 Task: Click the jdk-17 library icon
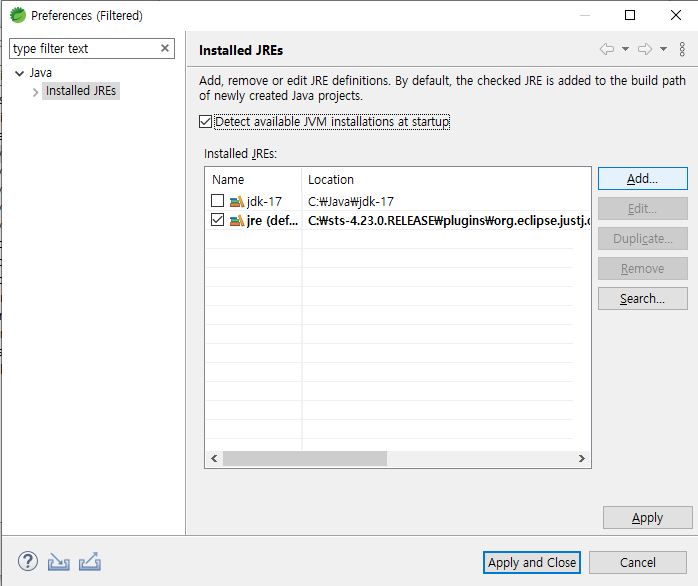(236, 201)
